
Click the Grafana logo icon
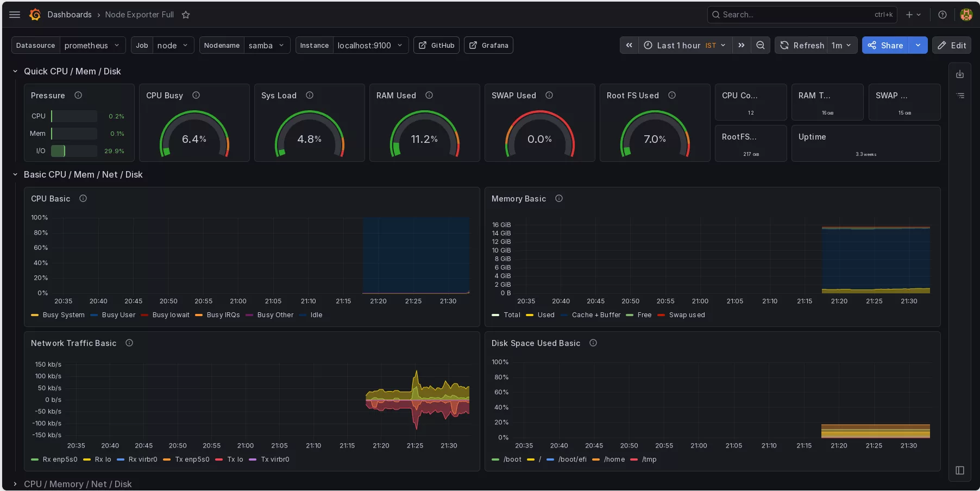pyautogui.click(x=35, y=15)
